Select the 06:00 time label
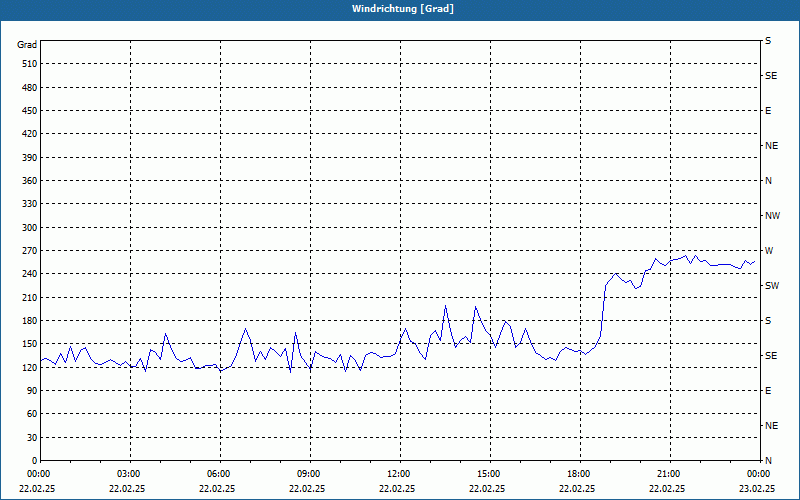Viewport: 800px width, 500px height. pyautogui.click(x=220, y=474)
